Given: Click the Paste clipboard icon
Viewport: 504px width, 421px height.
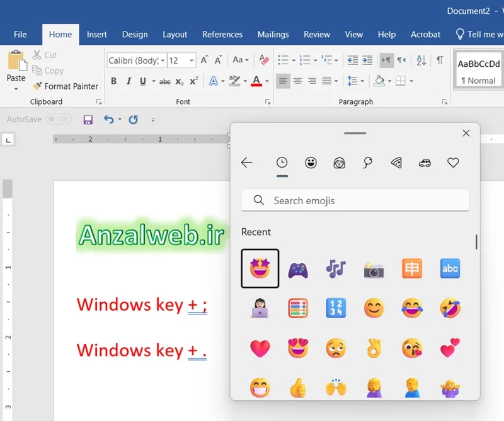Looking at the screenshot, I should (x=16, y=61).
